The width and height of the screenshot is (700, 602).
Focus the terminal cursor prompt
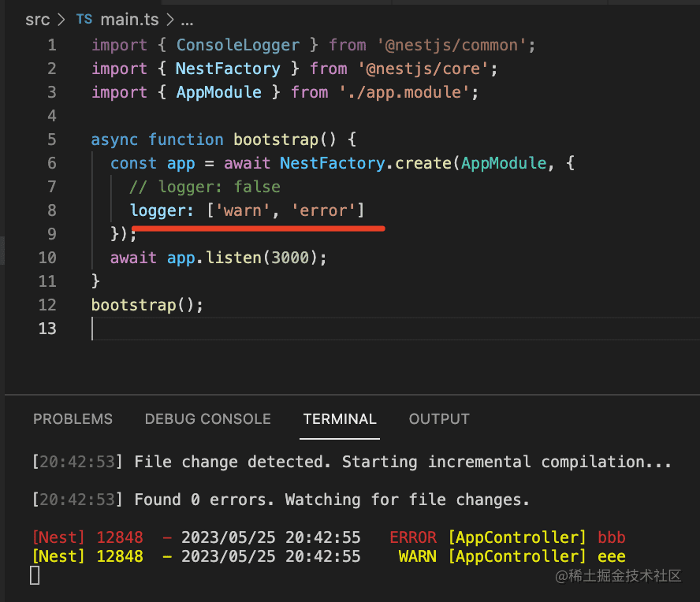35,576
